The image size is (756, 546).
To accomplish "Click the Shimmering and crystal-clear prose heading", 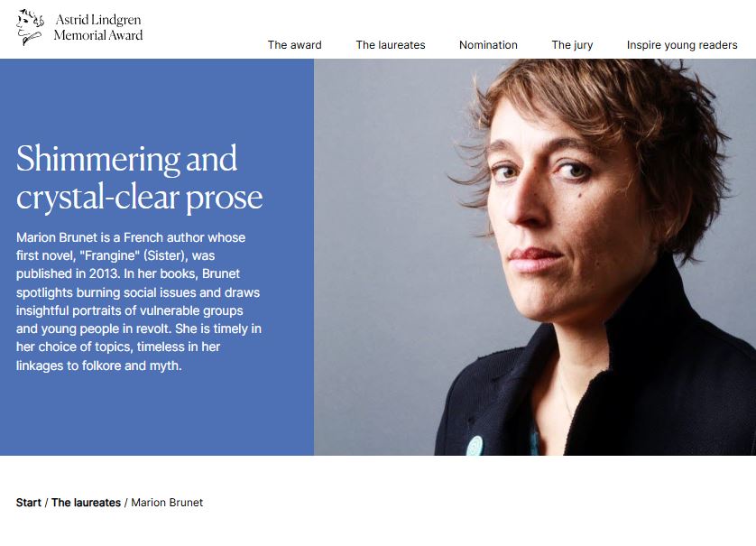I will coord(139,177).
